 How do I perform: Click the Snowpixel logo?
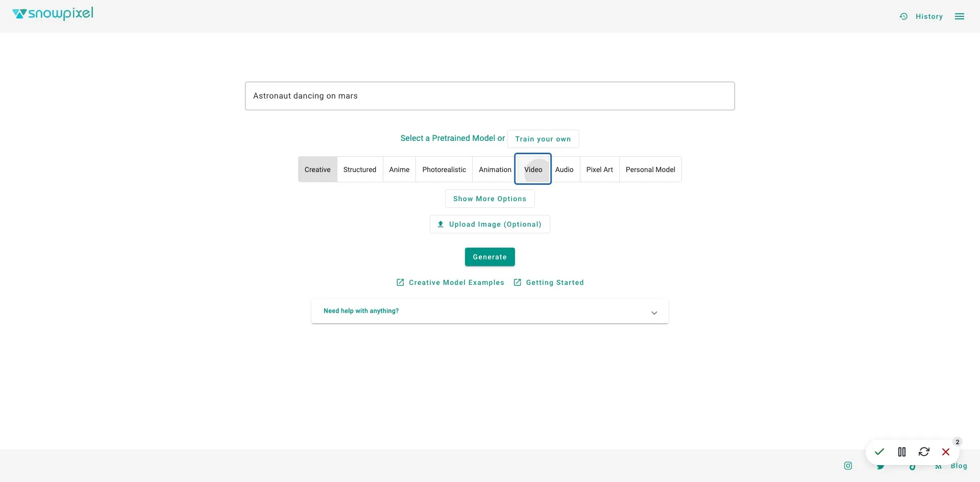[x=53, y=14]
